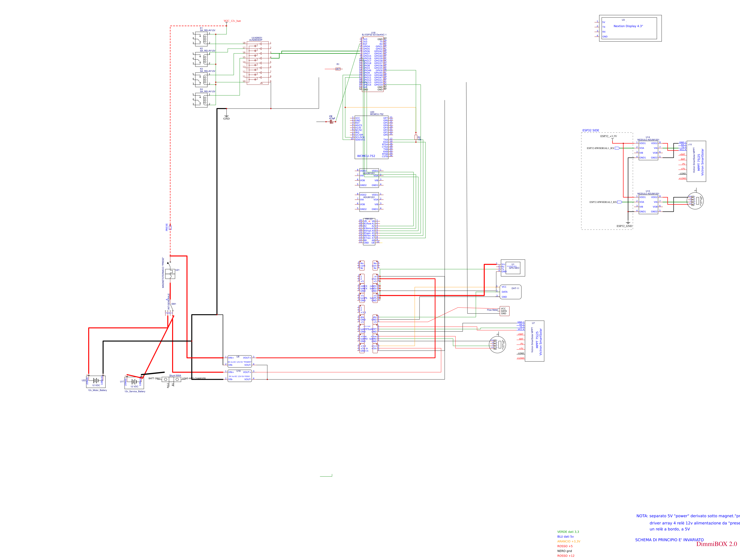Click the BATT ONLY label near shunt
This screenshot has height=560, width=740.
(155, 378)
